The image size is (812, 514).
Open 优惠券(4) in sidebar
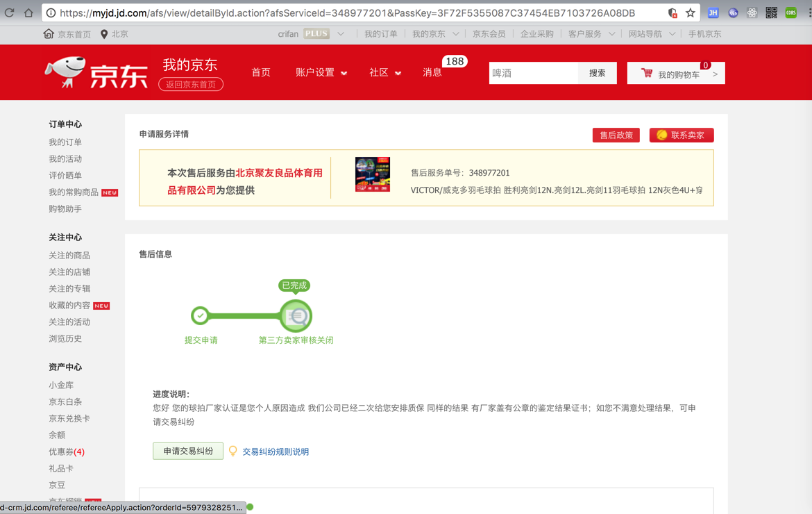pos(67,451)
